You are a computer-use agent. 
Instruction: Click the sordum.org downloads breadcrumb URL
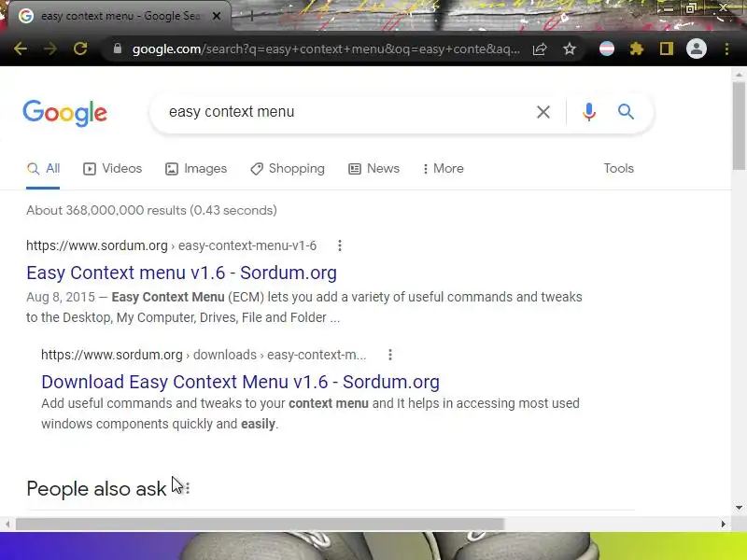click(x=204, y=355)
